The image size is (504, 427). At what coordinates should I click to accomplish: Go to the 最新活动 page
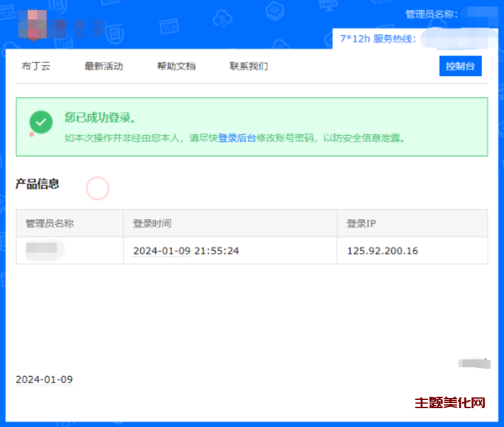[x=104, y=66]
